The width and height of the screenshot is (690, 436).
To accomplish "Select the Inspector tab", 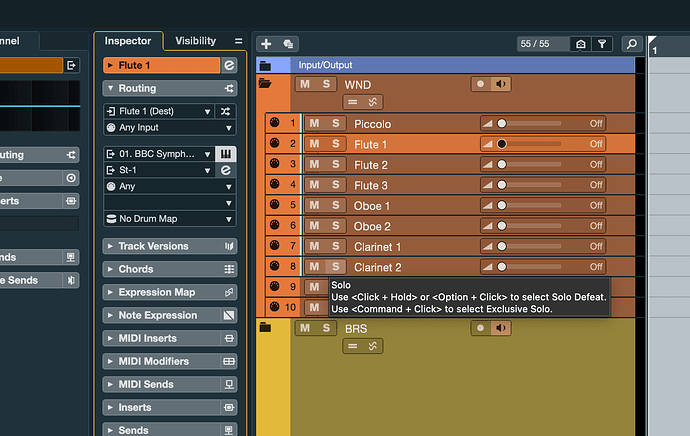I will (x=128, y=41).
